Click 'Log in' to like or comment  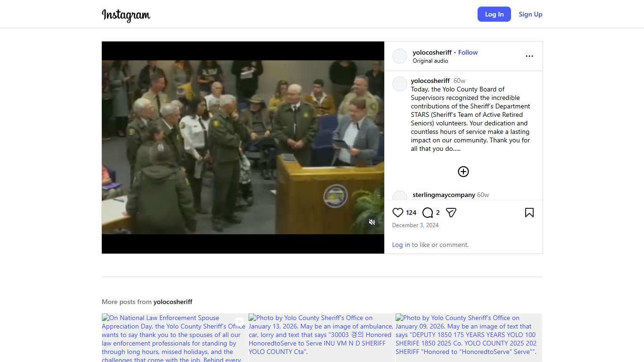point(401,245)
